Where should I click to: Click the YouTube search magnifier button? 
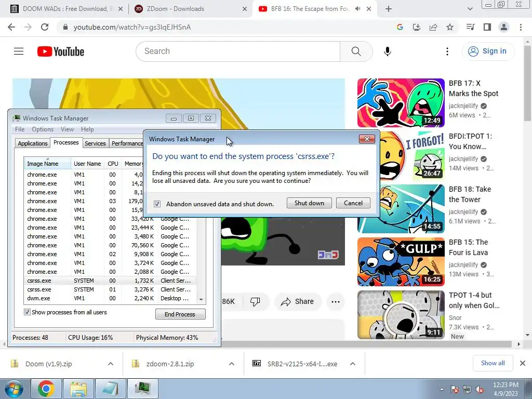(356, 51)
